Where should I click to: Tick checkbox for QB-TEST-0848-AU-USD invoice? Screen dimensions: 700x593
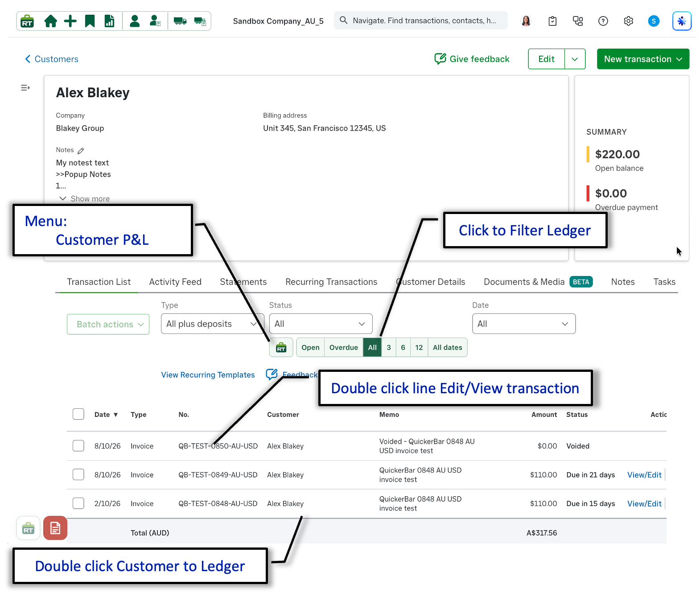tap(78, 503)
